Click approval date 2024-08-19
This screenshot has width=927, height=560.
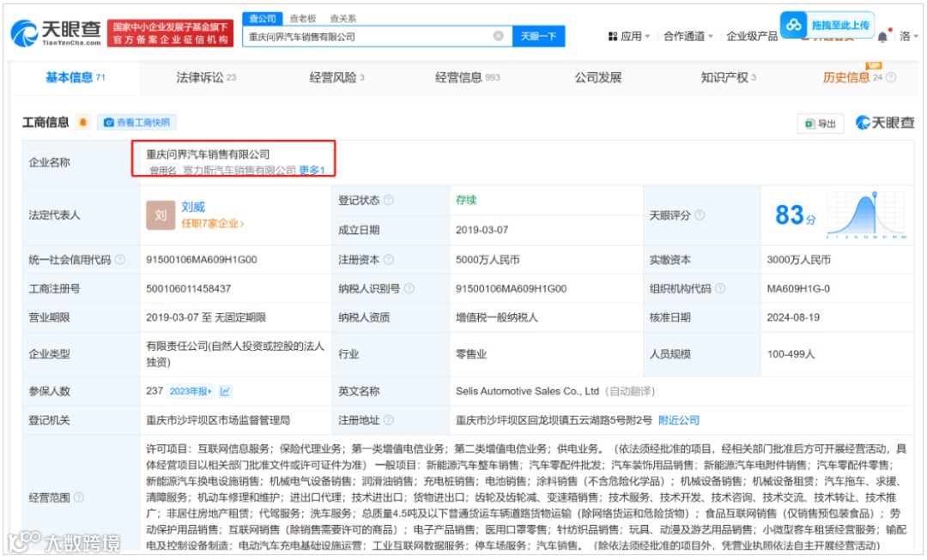click(793, 317)
